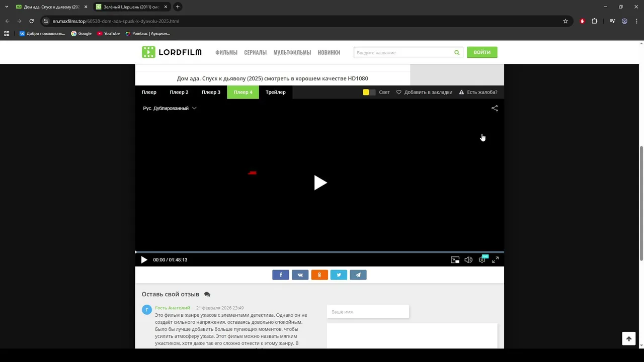
Task: Open YouTube bookmark
Action: (x=108, y=34)
